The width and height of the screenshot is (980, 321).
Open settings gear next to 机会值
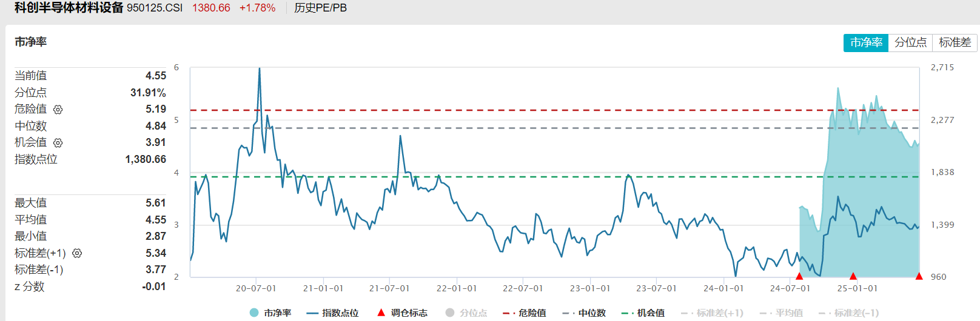coord(58,143)
